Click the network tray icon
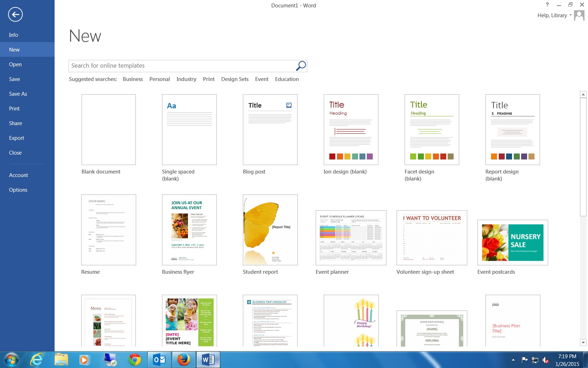 point(535,360)
